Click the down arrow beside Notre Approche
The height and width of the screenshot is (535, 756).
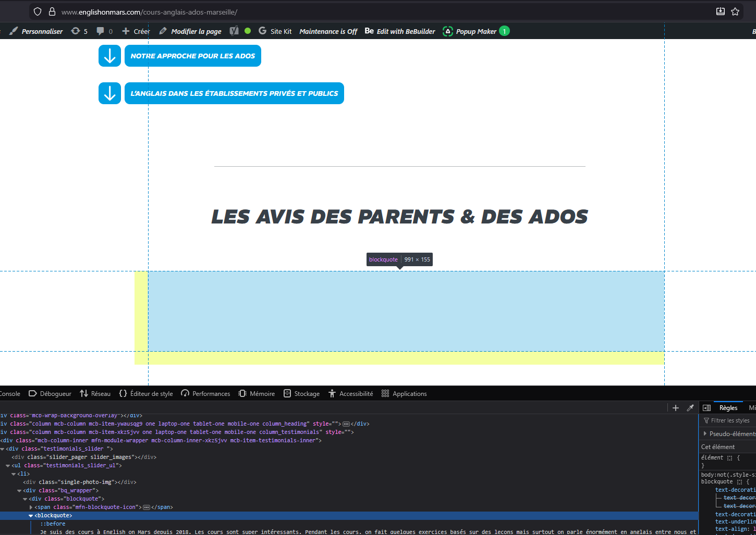(109, 56)
